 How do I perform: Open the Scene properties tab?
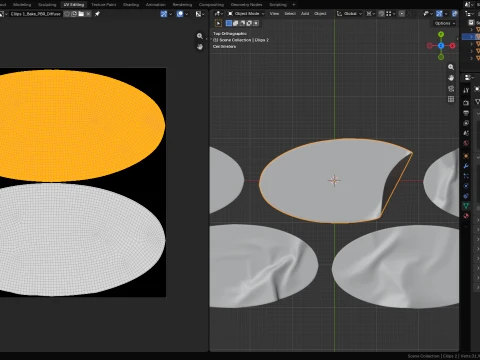(x=466, y=133)
